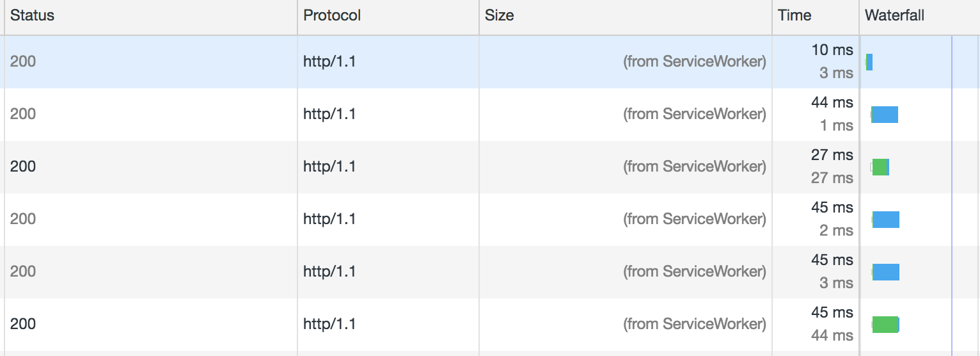The width and height of the screenshot is (980, 356).
Task: Sort requests by the Time column
Action: tap(794, 15)
